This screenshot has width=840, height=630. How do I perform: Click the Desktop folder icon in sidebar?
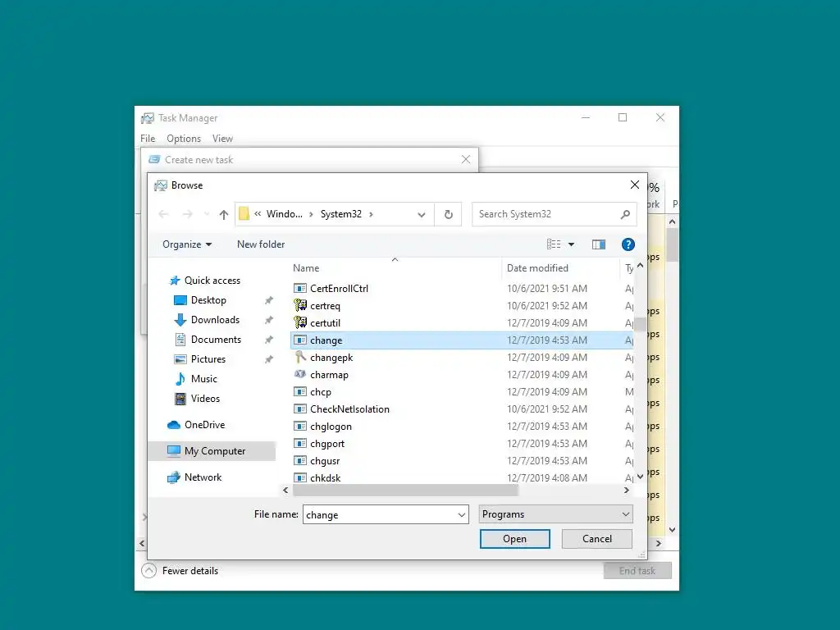point(180,300)
